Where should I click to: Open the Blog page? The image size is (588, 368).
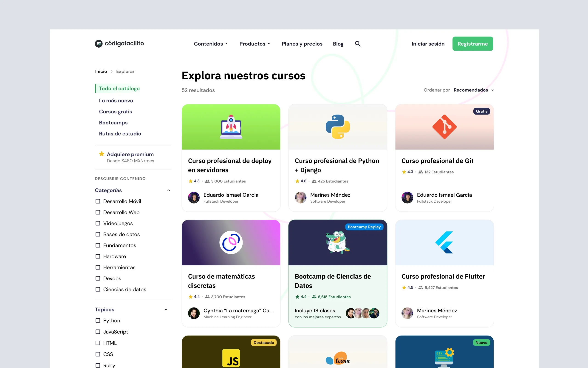(x=338, y=44)
